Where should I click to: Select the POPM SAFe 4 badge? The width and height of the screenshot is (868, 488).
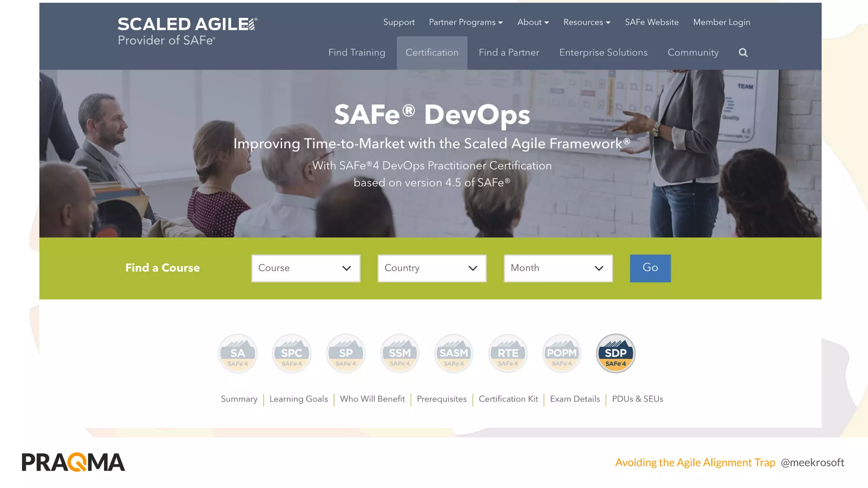pos(562,353)
